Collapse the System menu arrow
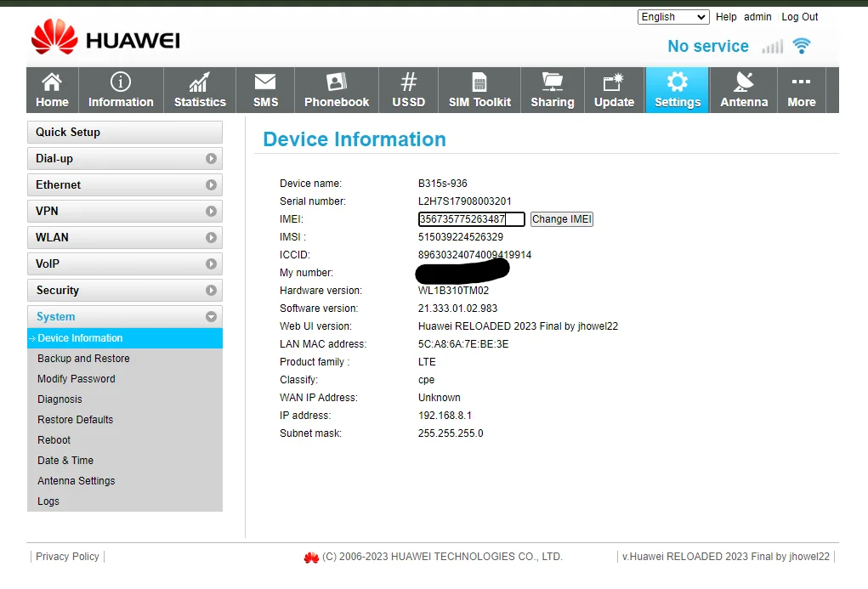This screenshot has height=589, width=868. click(211, 317)
